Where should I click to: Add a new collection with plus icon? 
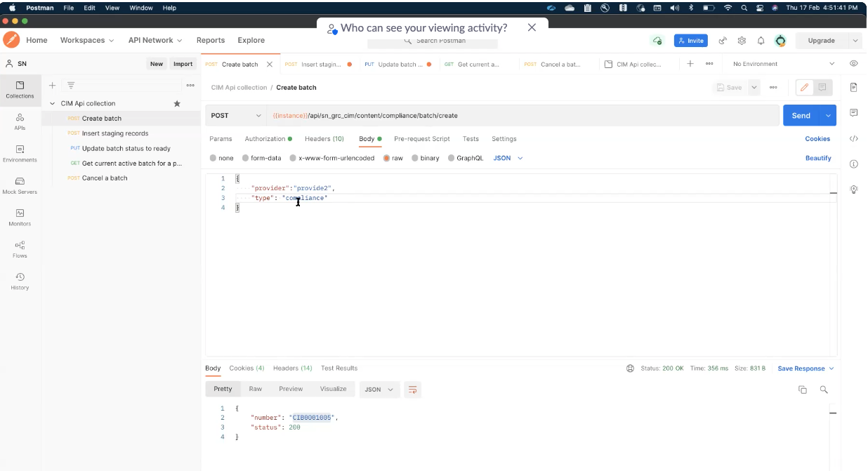point(52,85)
